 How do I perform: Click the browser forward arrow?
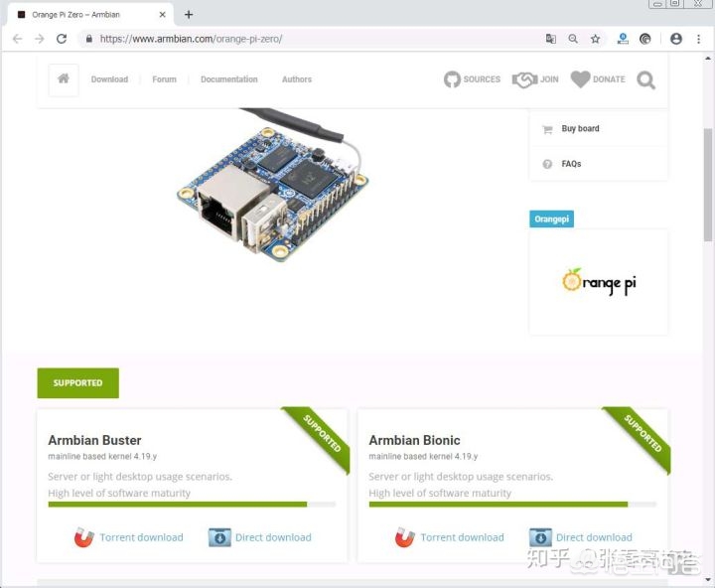coord(40,39)
